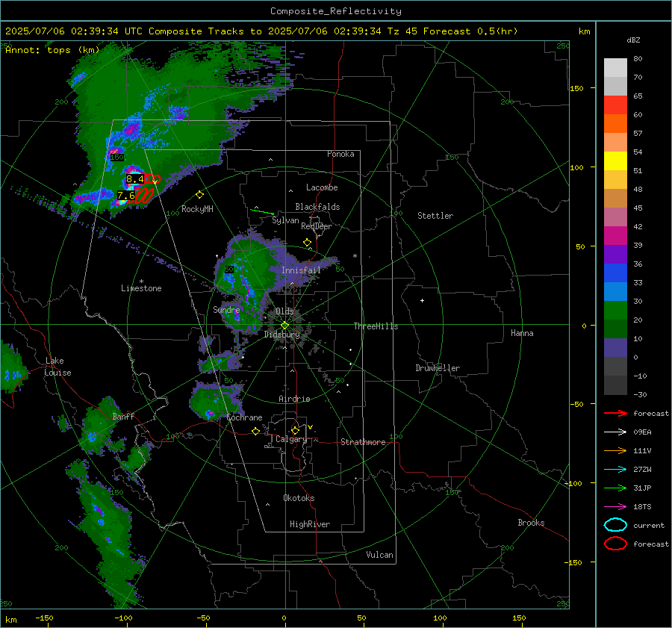
Task: Click the Lake Louise label
Action: pyautogui.click(x=57, y=367)
